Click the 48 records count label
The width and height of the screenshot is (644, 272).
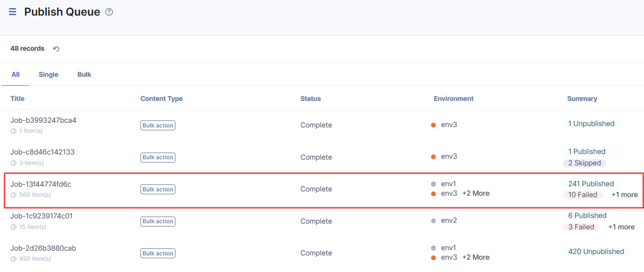tap(27, 48)
